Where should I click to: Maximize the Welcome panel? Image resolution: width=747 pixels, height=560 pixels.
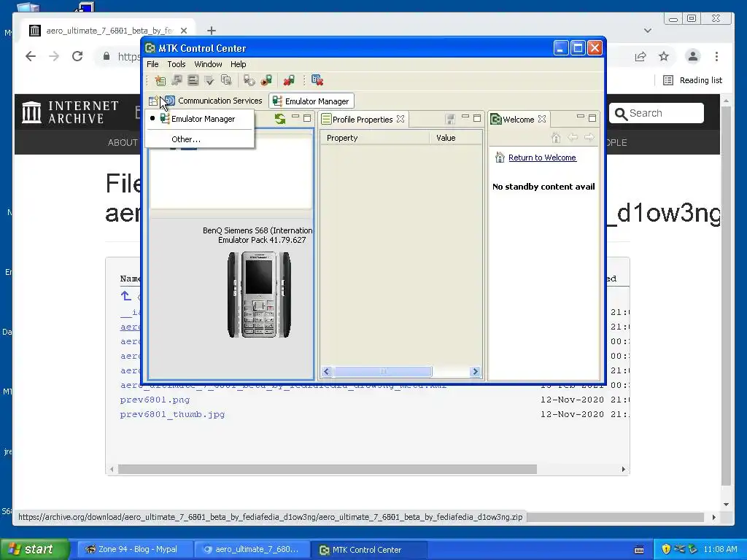(592, 117)
